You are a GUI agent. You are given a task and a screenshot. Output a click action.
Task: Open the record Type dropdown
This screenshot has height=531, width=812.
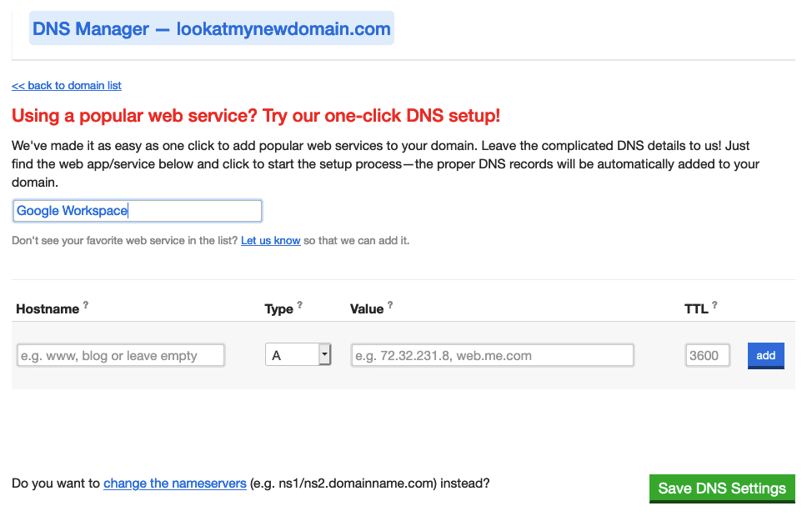click(298, 355)
